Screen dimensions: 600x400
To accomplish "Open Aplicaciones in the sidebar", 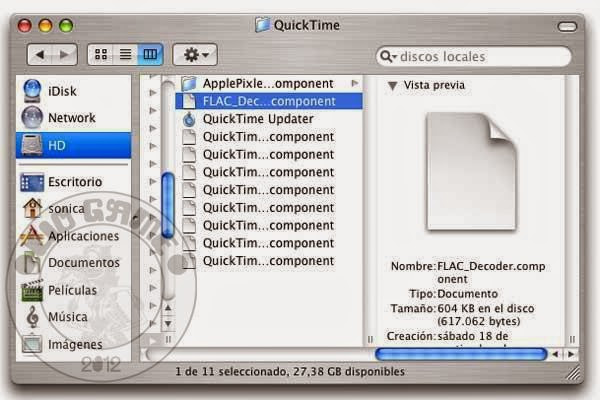I will [73, 236].
